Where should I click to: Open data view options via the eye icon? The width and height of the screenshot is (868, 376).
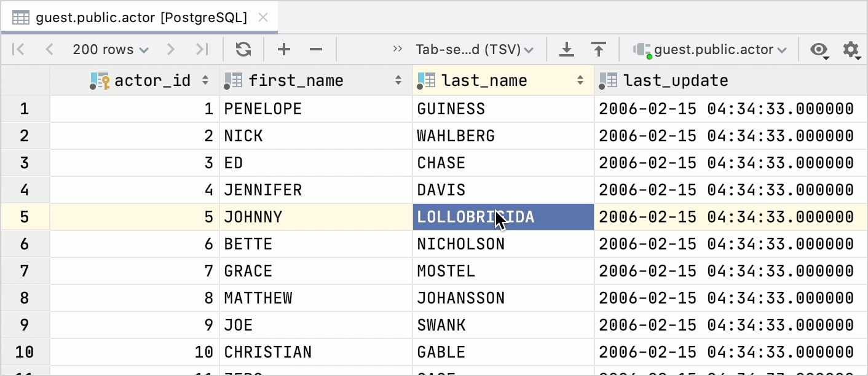click(819, 50)
